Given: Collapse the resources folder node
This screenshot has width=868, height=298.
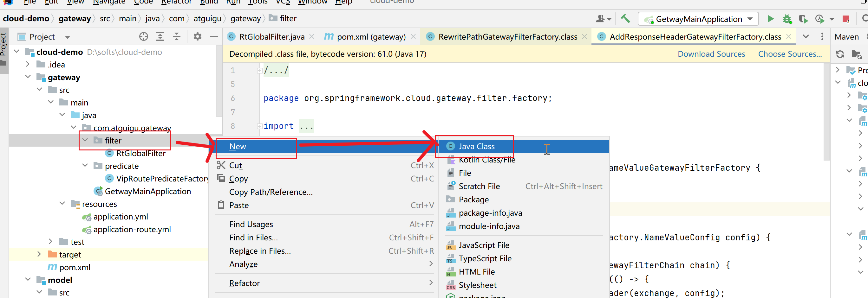Looking at the screenshot, I should point(62,204).
